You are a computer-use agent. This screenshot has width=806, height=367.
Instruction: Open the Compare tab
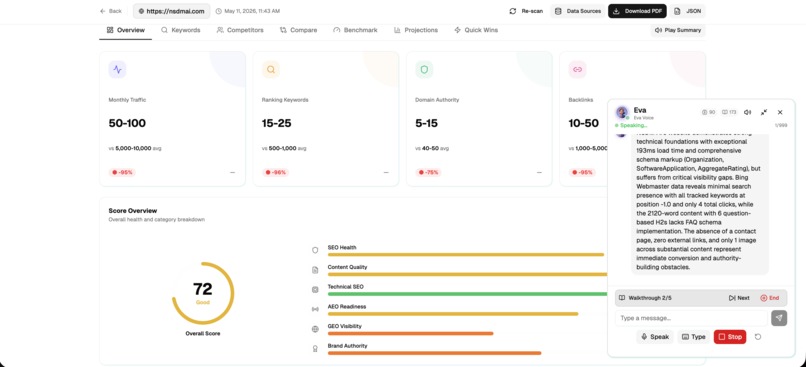(x=298, y=30)
